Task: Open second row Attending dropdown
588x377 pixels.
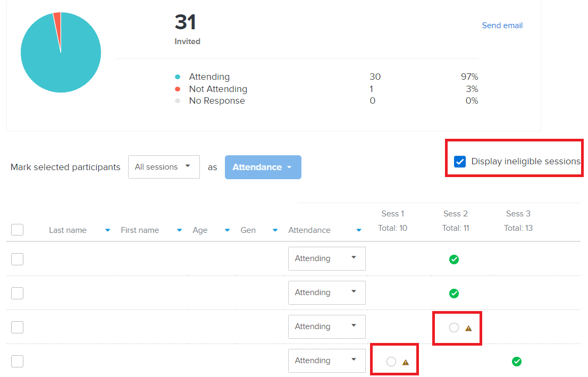Action: click(327, 292)
